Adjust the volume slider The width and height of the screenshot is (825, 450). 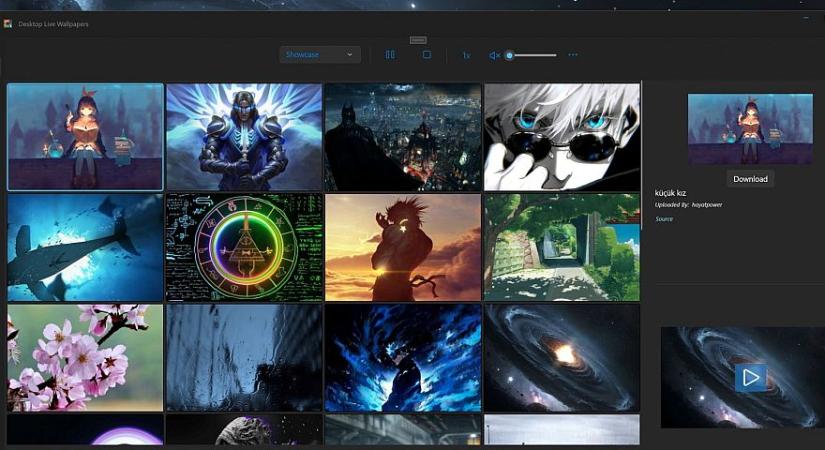click(x=532, y=55)
